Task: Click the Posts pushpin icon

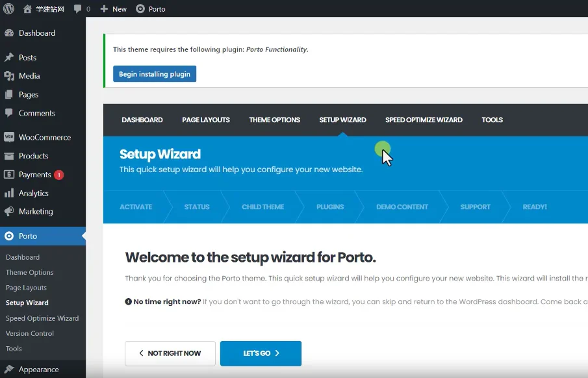Action: coord(9,57)
